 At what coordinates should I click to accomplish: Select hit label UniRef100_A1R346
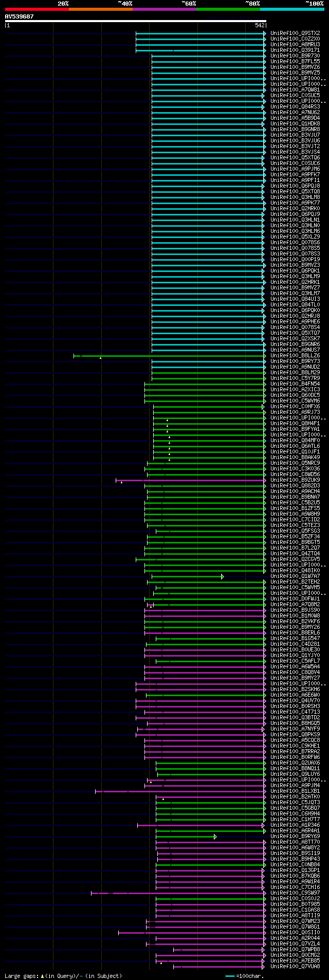click(295, 825)
